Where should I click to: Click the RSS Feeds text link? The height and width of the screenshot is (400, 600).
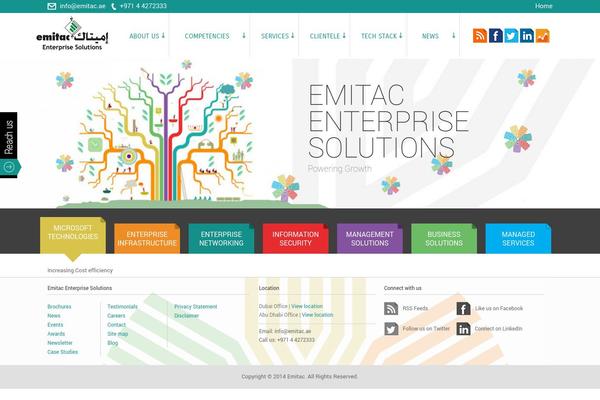pyautogui.click(x=415, y=309)
